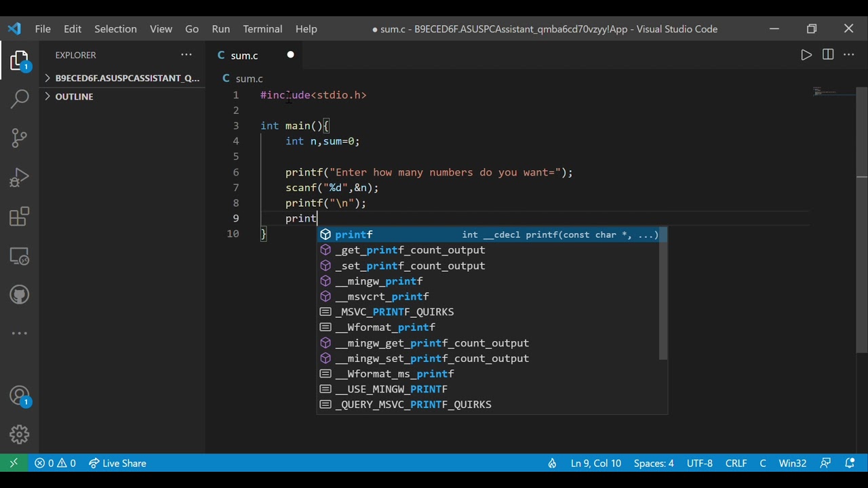Open the Remote Explorer icon

tap(20, 256)
